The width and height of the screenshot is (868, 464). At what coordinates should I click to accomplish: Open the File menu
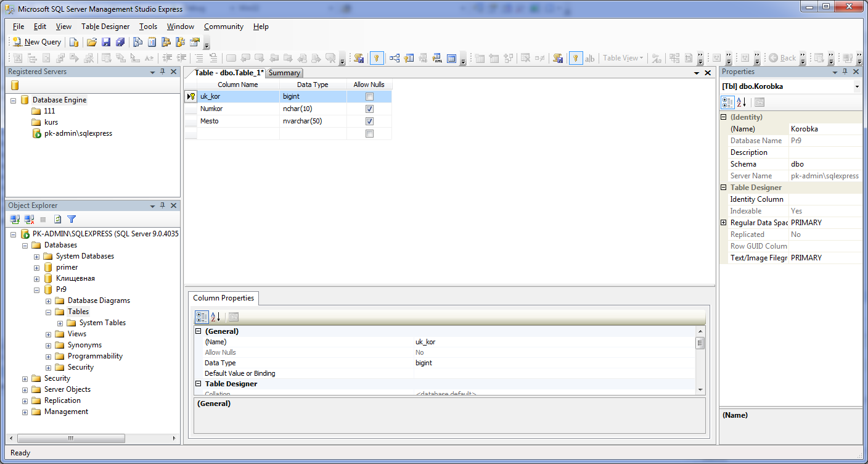click(x=18, y=27)
